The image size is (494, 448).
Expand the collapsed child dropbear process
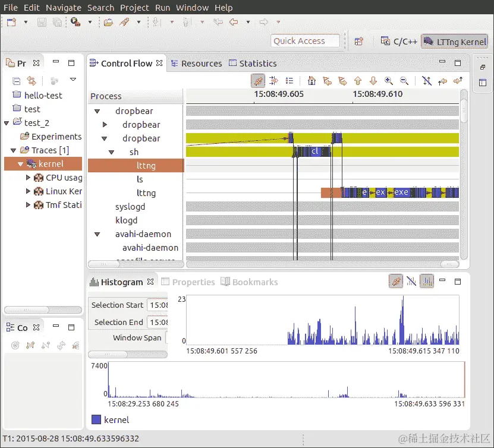pos(105,125)
